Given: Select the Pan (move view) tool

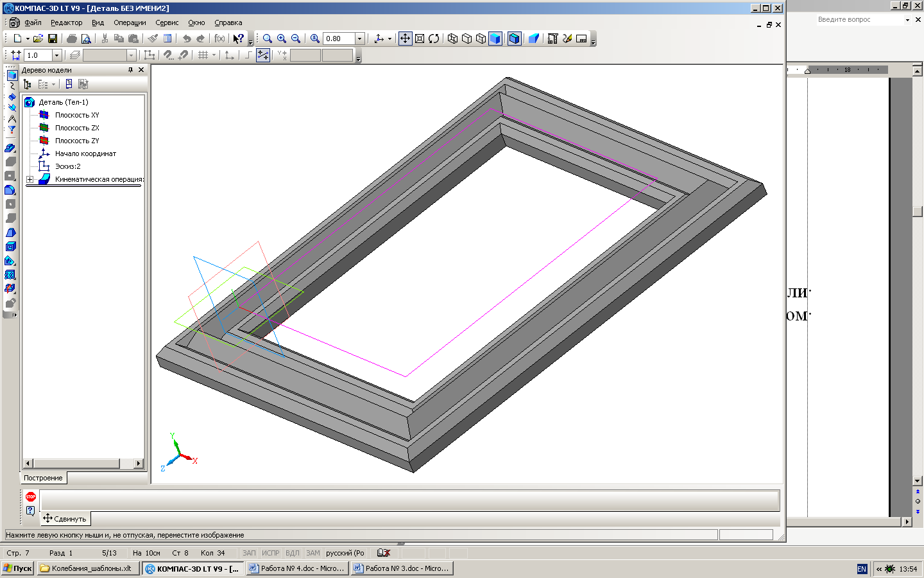Looking at the screenshot, I should tap(405, 39).
